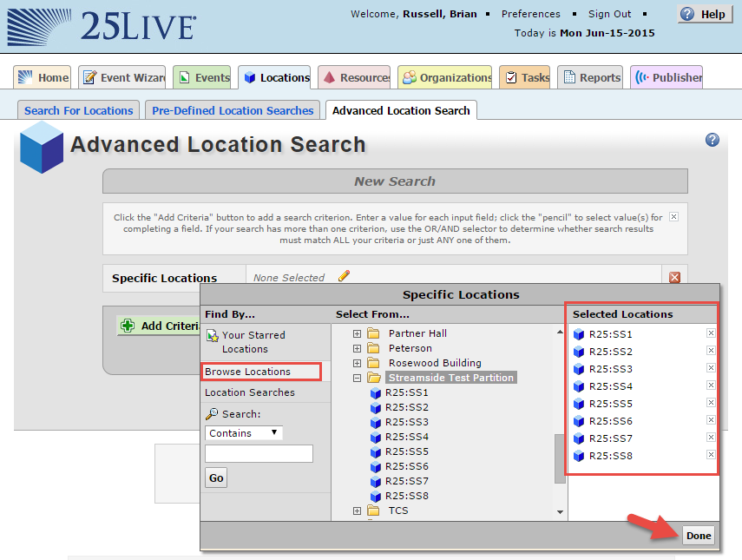The width and height of the screenshot is (742, 560).
Task: Click the None Selected value text
Action: (x=289, y=278)
